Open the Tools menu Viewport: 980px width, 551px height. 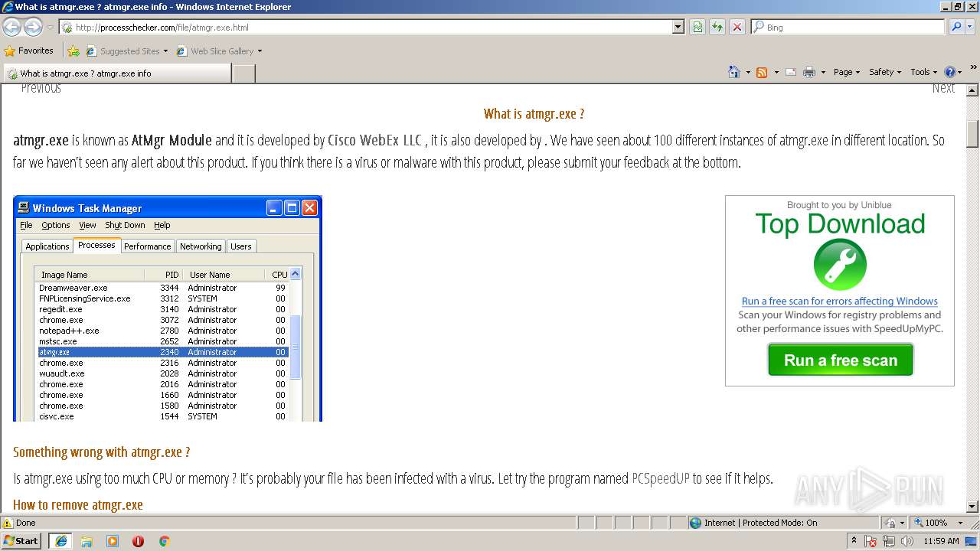click(923, 72)
